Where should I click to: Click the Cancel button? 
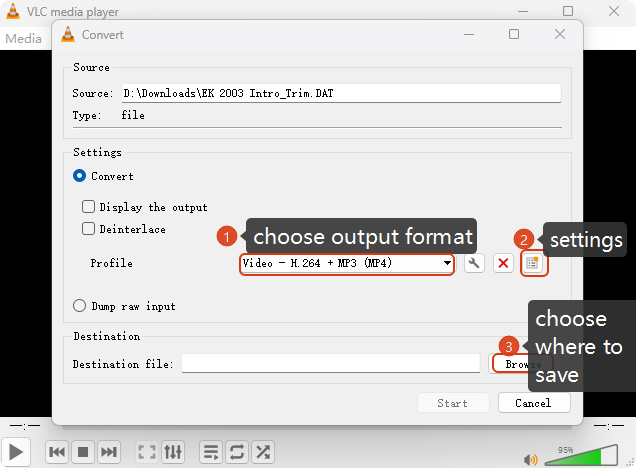[x=533, y=403]
